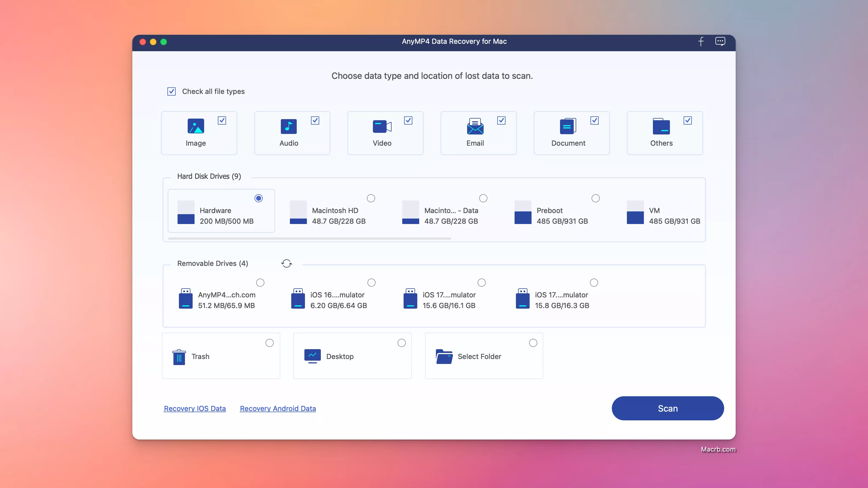Click the Document file type icon

[568, 126]
